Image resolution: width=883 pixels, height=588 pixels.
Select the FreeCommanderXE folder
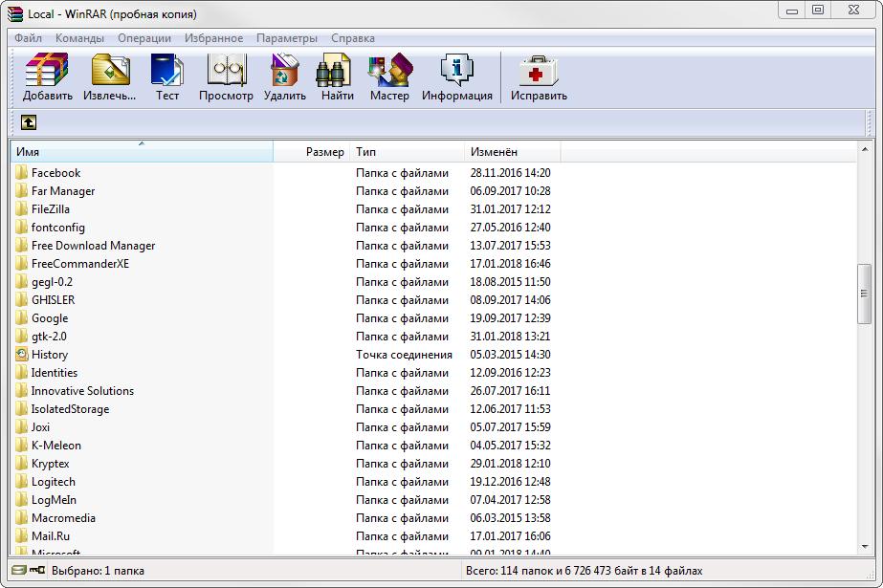coord(80,263)
